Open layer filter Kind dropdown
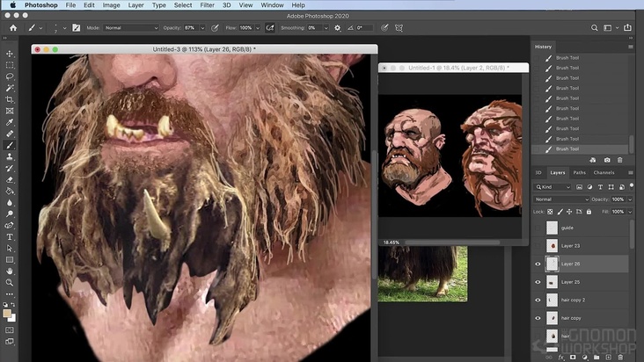 pyautogui.click(x=553, y=187)
